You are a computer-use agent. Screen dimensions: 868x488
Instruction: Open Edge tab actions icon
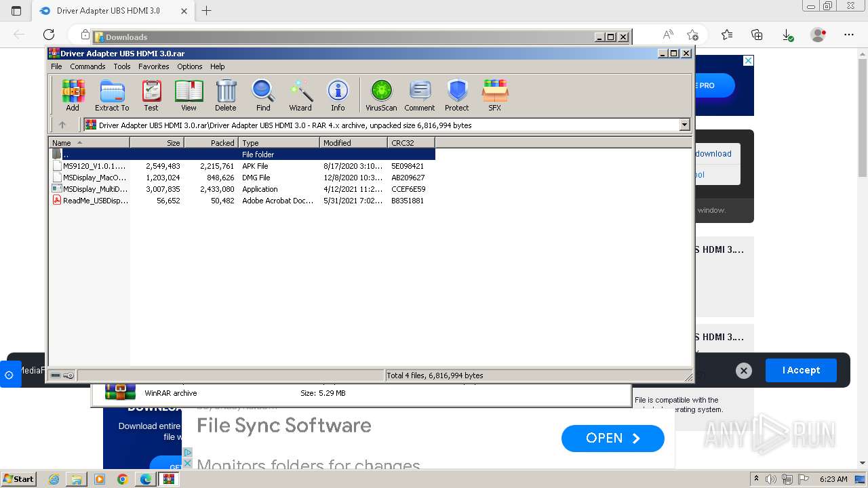[16, 11]
